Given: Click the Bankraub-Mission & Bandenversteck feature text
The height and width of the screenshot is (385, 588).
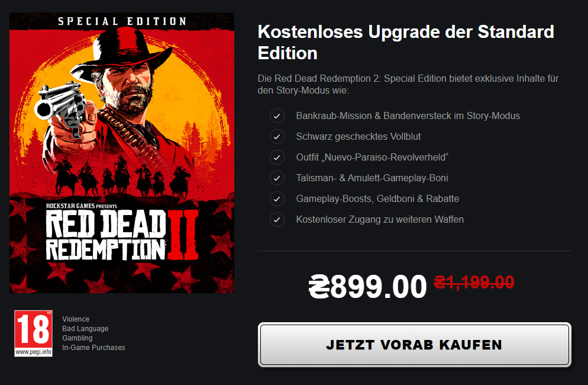Looking at the screenshot, I should click(x=408, y=115).
